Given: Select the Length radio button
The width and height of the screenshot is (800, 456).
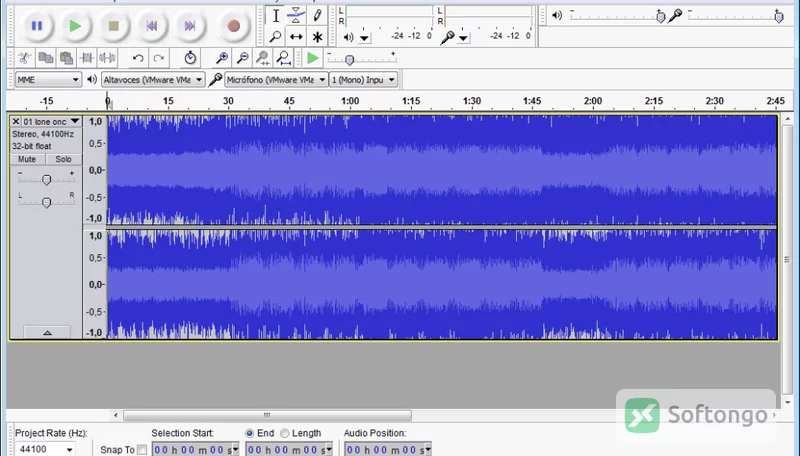Looking at the screenshot, I should [285, 433].
